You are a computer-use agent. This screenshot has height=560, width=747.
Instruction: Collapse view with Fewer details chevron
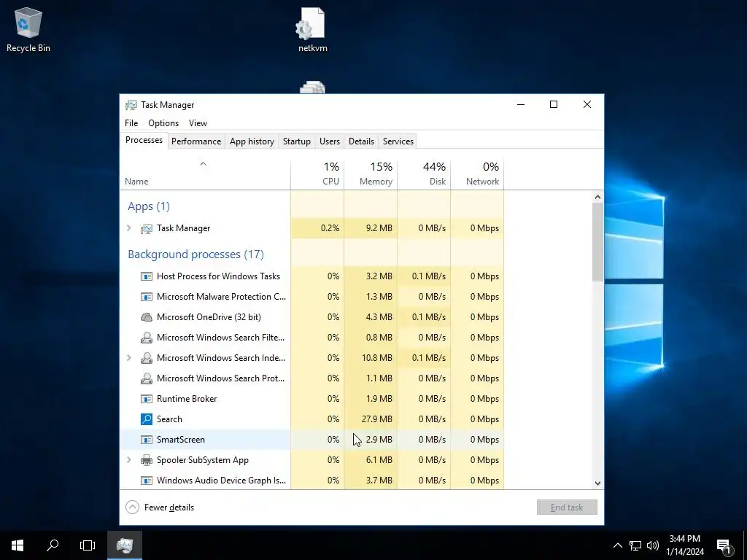point(133,507)
